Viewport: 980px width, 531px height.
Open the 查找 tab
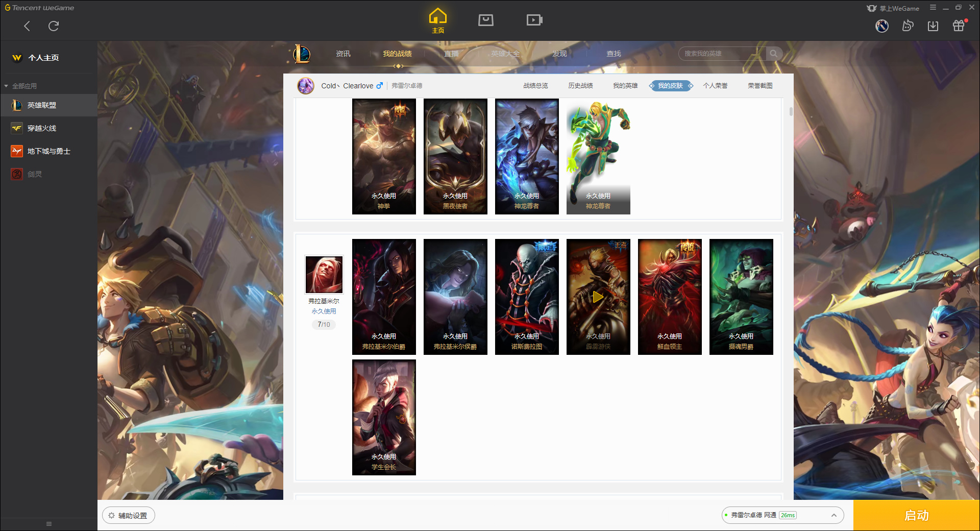(614, 54)
